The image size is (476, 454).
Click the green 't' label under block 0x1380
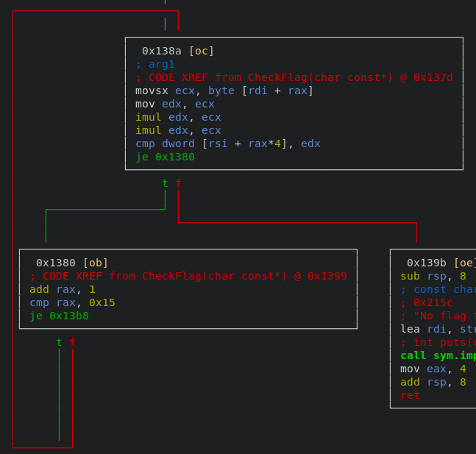59,342
